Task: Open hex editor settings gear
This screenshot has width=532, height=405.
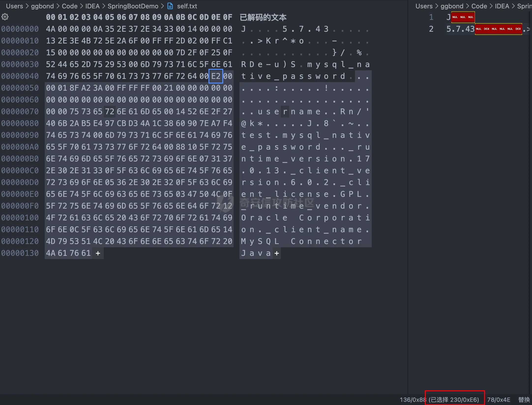Action: coord(5,17)
